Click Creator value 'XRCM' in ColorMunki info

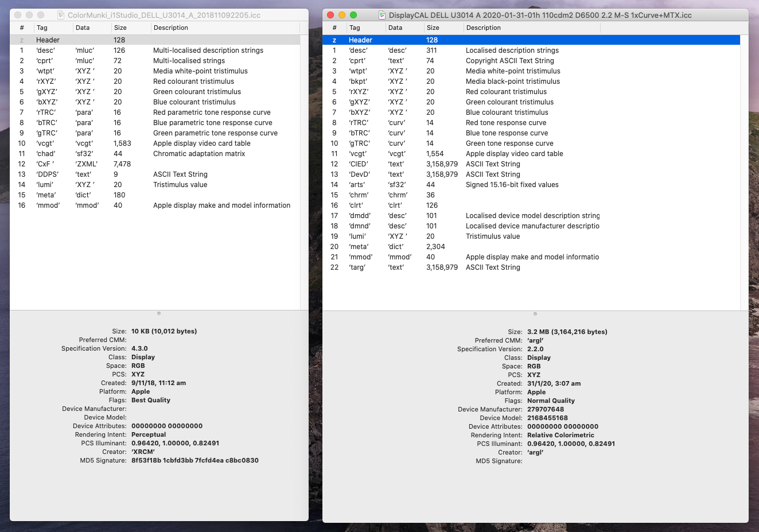pyautogui.click(x=143, y=452)
